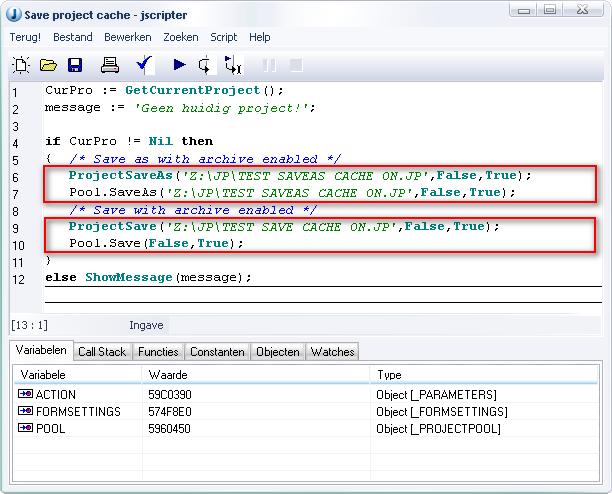Screen dimensions: 612x494
Task: Click the 'Geen huidig project!' string
Action: pyautogui.click(x=224, y=108)
